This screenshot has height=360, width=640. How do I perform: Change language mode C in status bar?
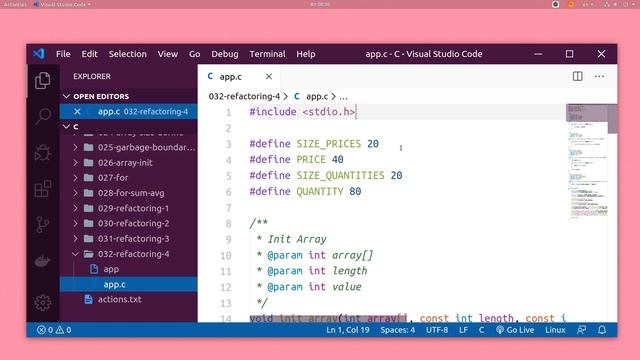click(481, 330)
